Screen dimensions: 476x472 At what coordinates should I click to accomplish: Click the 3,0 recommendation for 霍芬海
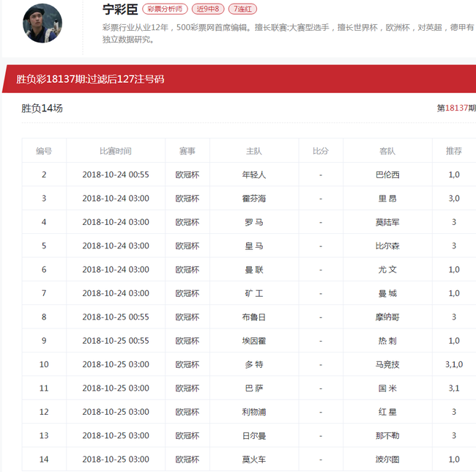(454, 199)
